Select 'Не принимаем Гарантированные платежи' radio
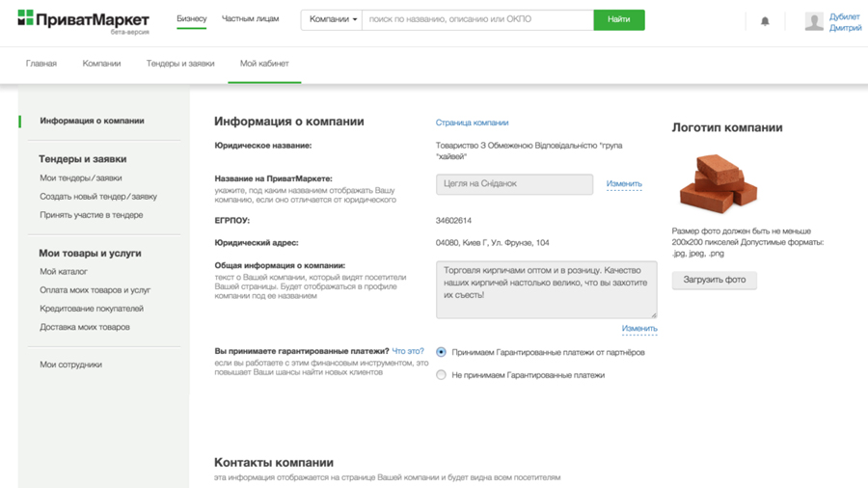The height and width of the screenshot is (488, 868). 441,374
